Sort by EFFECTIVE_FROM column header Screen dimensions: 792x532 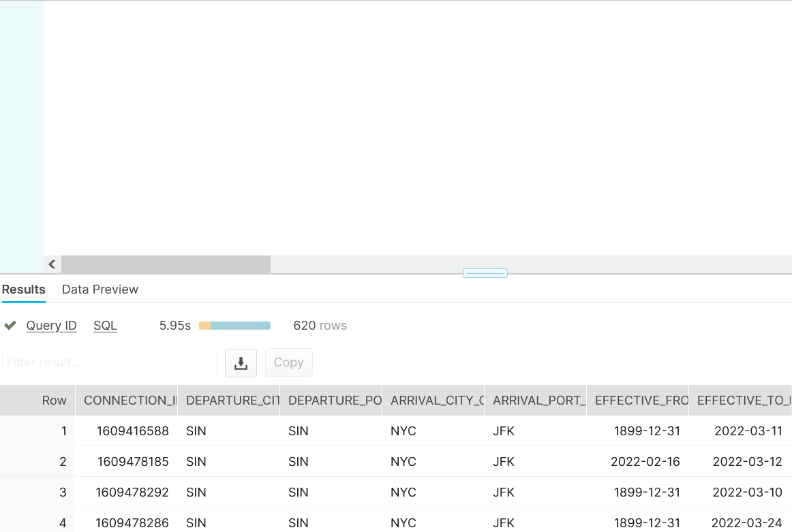(x=637, y=401)
